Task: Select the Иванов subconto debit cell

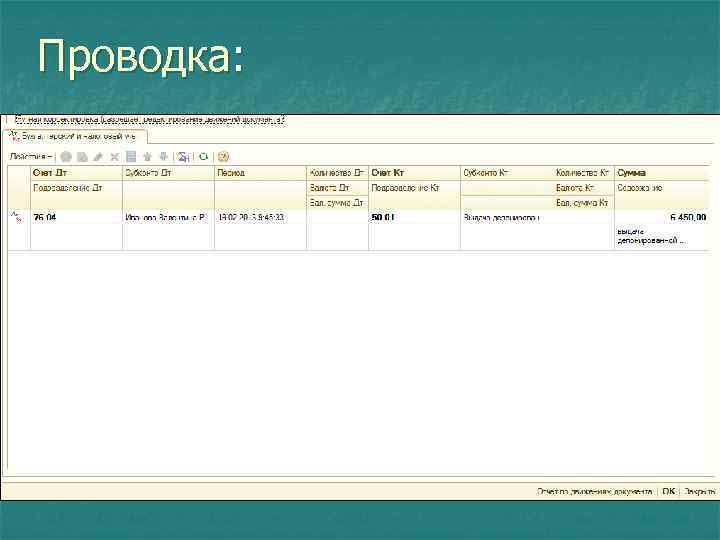Action: [169, 217]
